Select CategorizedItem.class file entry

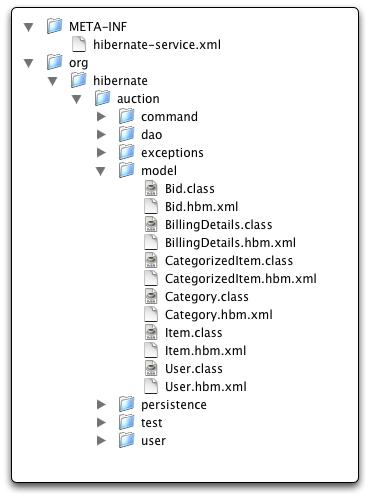coord(229,260)
